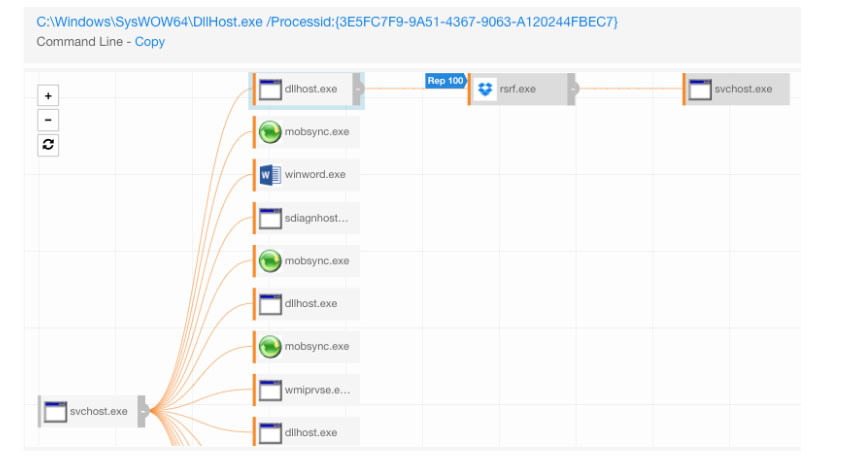Open the DllHost.exe Processid path link

coord(327,21)
